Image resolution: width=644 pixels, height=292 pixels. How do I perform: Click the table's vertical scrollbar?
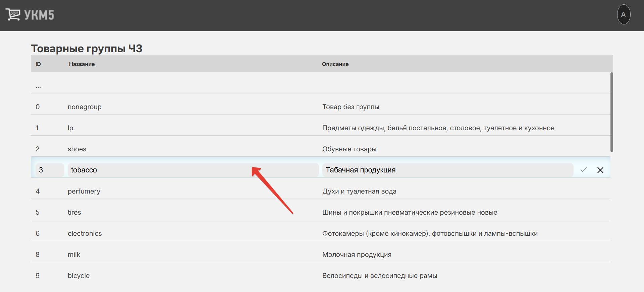611,112
